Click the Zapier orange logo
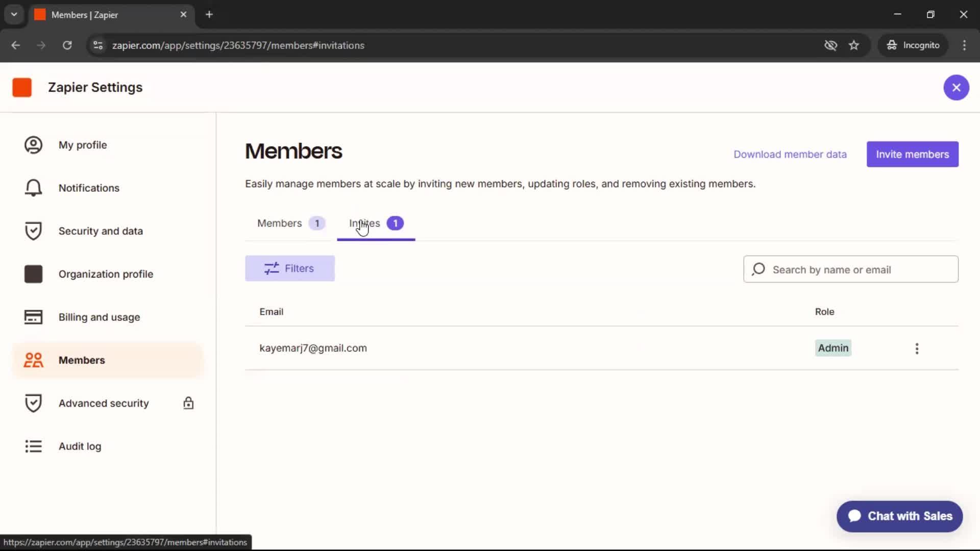Image resolution: width=980 pixels, height=551 pixels. click(x=22, y=87)
